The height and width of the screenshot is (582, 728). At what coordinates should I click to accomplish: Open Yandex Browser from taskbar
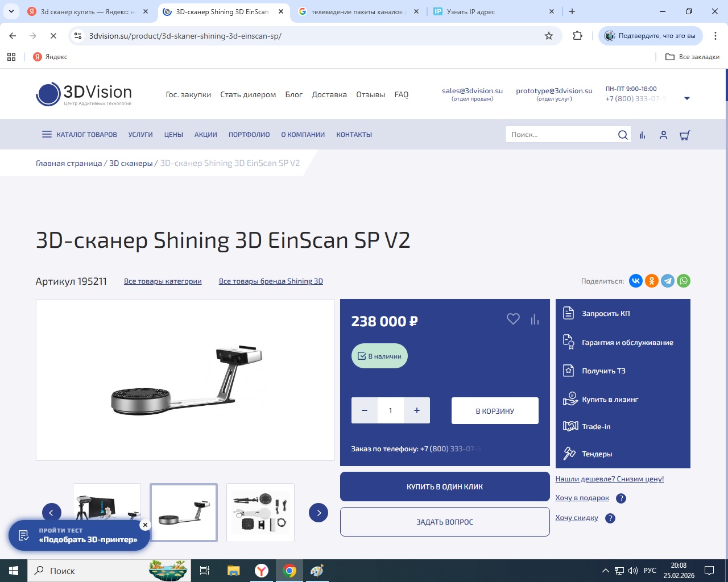click(x=262, y=571)
